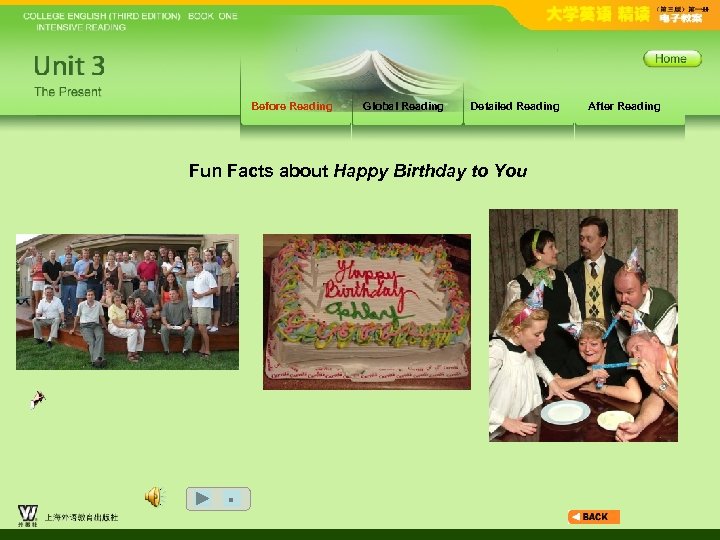
Task: Click the publisher name 上海外语教育出版社
Action: pos(81,518)
